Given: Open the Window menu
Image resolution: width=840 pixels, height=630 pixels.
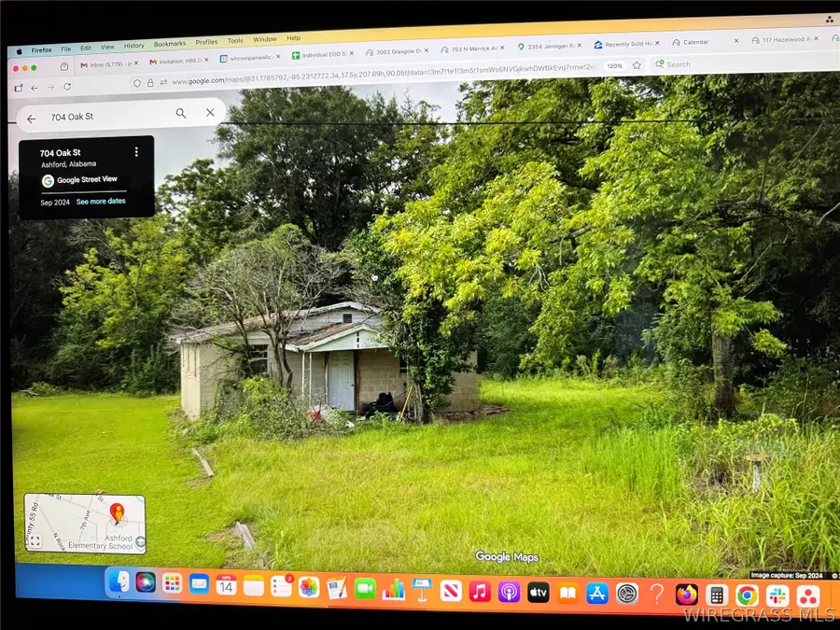Looking at the screenshot, I should click(x=265, y=39).
